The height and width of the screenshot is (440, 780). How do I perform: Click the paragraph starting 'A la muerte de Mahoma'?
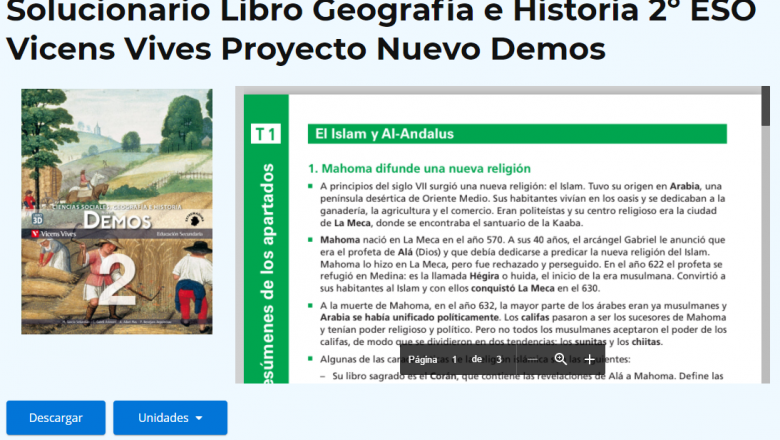[x=523, y=324]
